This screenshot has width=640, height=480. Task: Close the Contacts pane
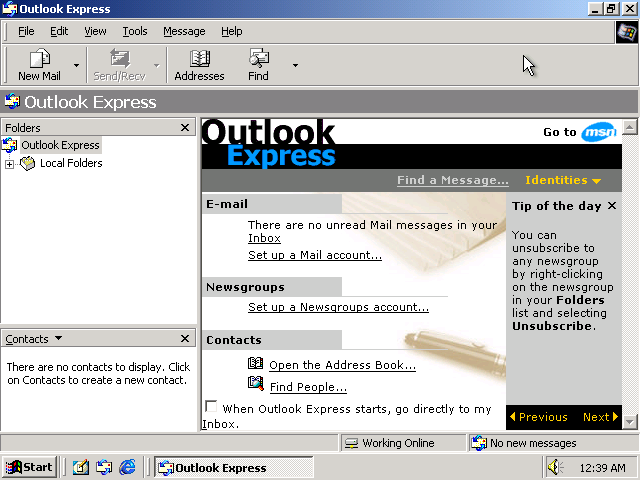pyautogui.click(x=185, y=338)
